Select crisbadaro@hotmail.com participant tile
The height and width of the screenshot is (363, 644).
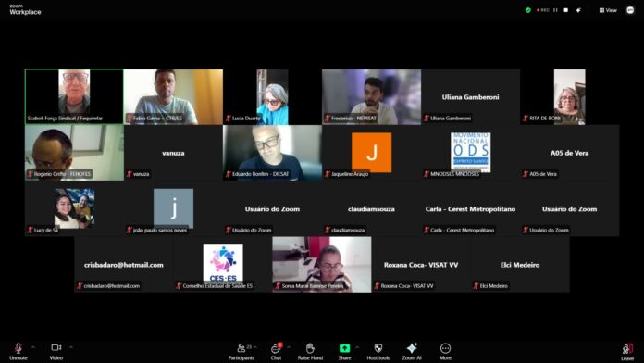click(x=124, y=264)
